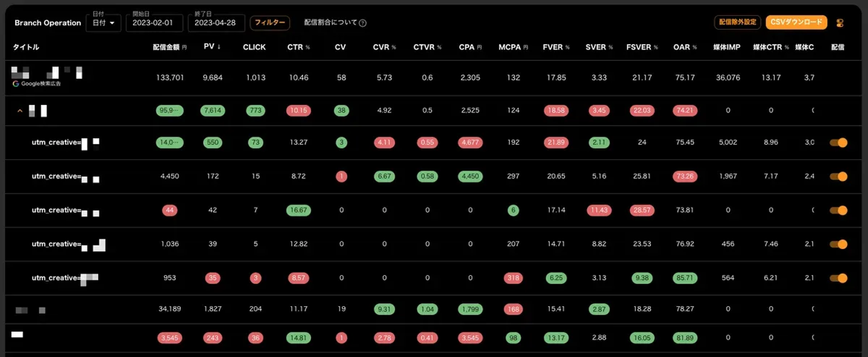Click the 媒体CTR % column header
The image size is (868, 357).
point(771,47)
